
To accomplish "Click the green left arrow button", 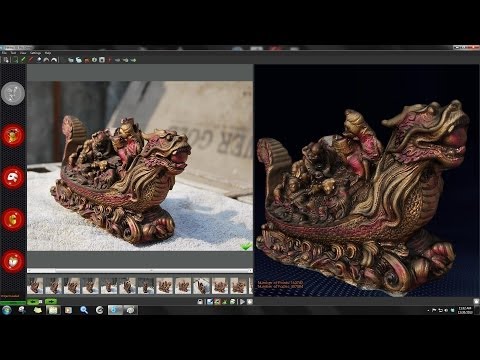I will [33, 302].
